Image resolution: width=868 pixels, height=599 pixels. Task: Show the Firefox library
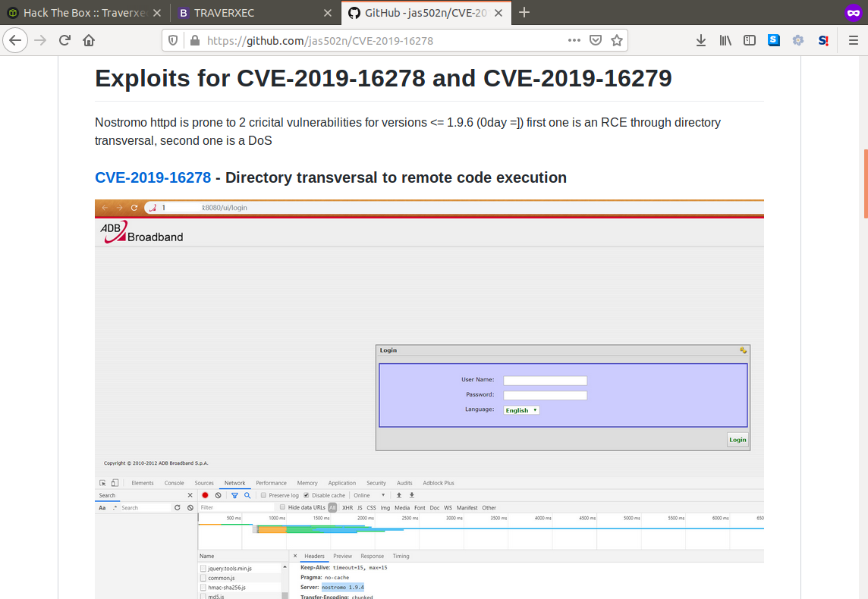(725, 41)
